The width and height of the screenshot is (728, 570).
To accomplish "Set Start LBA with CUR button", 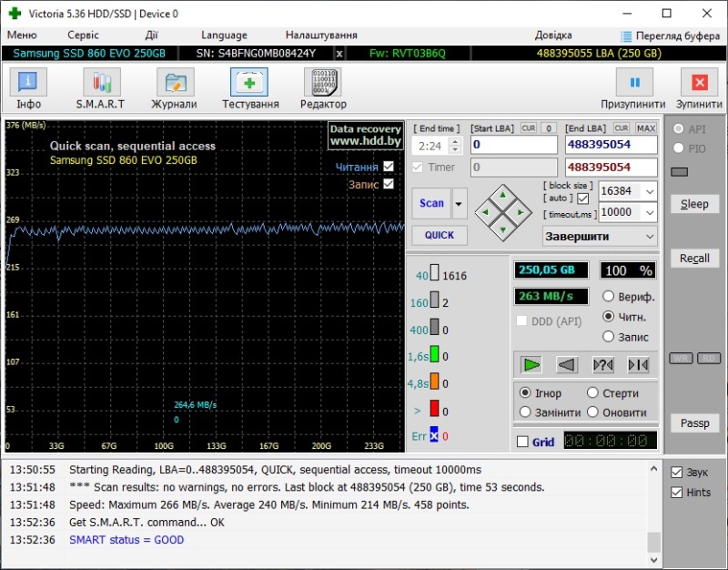I will click(x=529, y=128).
